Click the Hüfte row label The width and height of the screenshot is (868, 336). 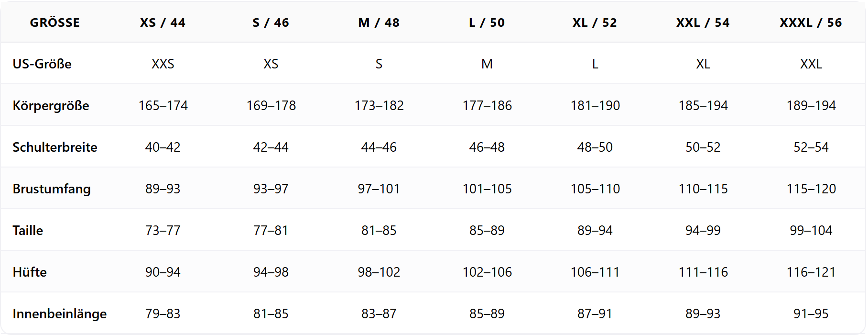[30, 272]
